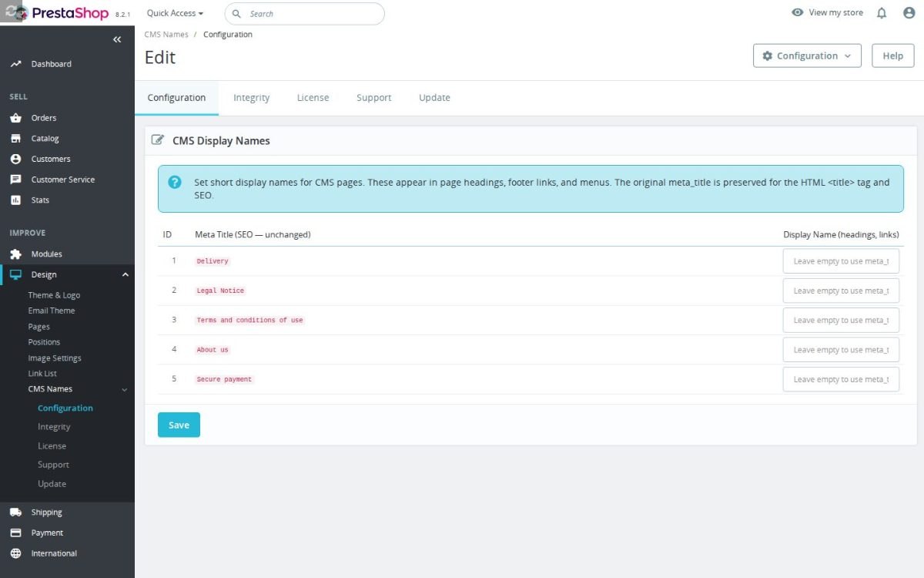924x578 pixels.
Task: Open the employee profile avatar
Action: [909, 13]
